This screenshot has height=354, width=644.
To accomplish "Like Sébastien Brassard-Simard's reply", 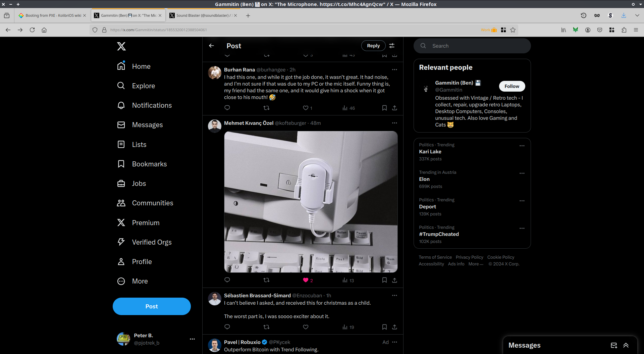I will (306, 327).
